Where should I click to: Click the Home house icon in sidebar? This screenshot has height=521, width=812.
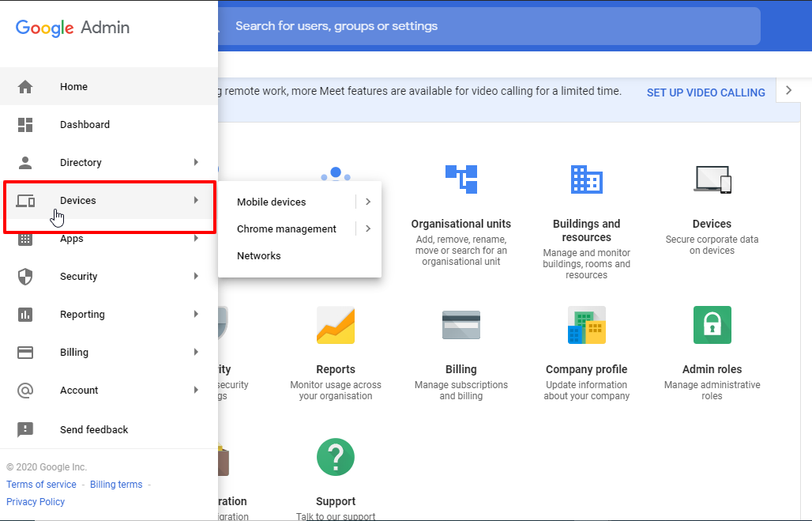[x=24, y=87]
